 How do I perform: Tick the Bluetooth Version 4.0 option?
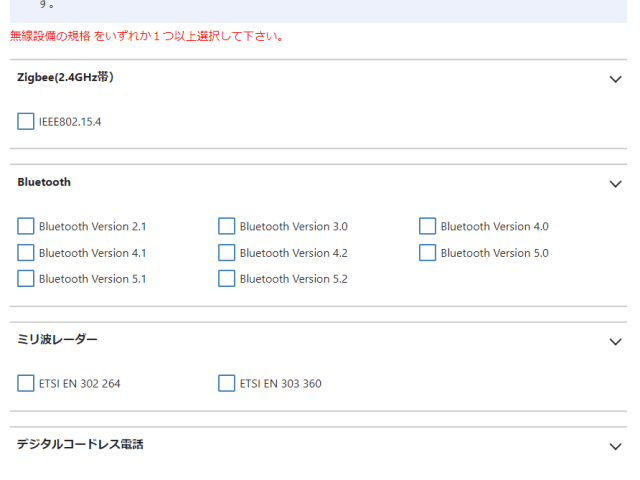(x=428, y=226)
